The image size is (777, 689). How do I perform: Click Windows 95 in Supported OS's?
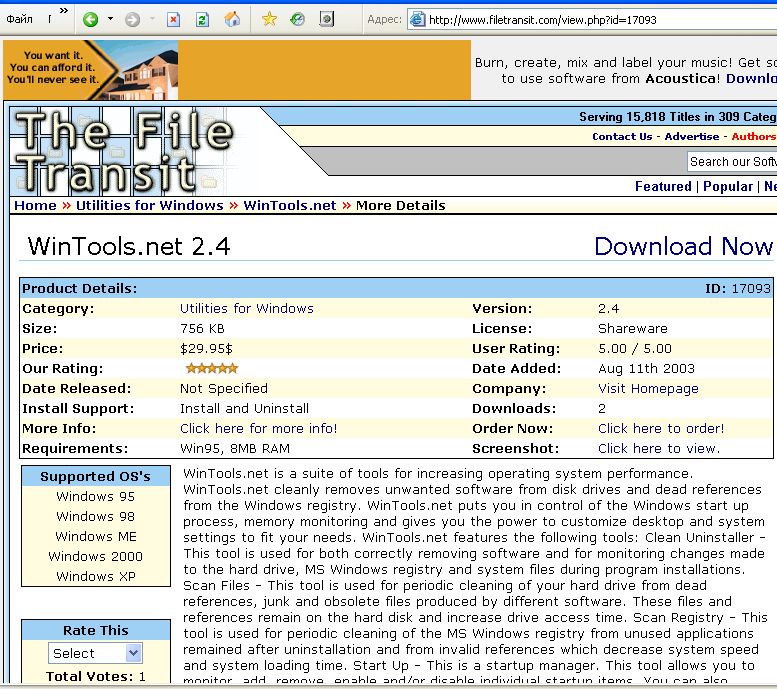coord(96,496)
